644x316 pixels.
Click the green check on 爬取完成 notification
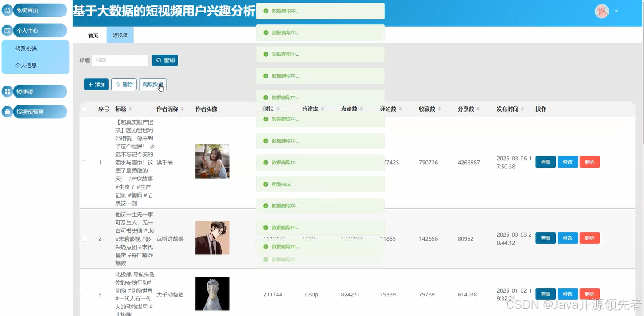click(x=265, y=184)
